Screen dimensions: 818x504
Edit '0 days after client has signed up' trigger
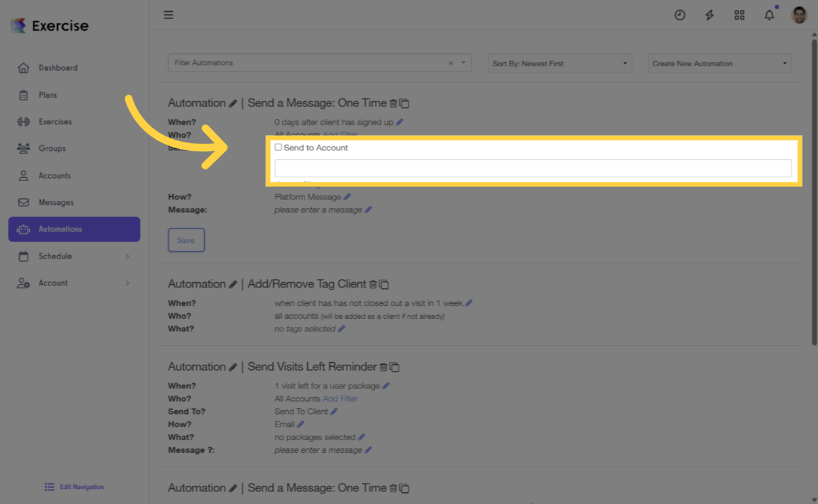point(399,122)
